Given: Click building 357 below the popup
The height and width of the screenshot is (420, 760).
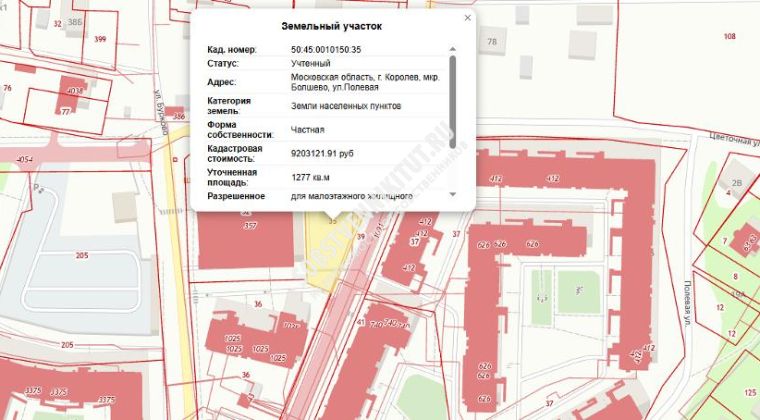Looking at the screenshot, I should click(x=246, y=228).
